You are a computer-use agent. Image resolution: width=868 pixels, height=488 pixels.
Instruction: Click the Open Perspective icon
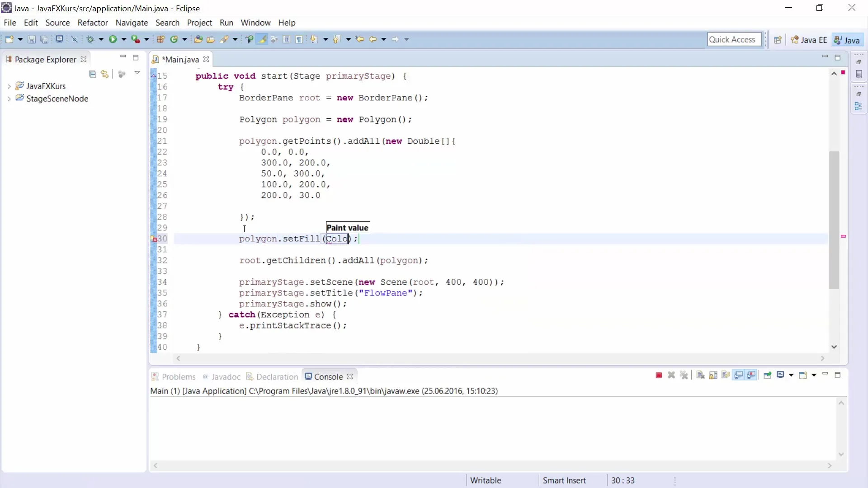click(x=778, y=40)
